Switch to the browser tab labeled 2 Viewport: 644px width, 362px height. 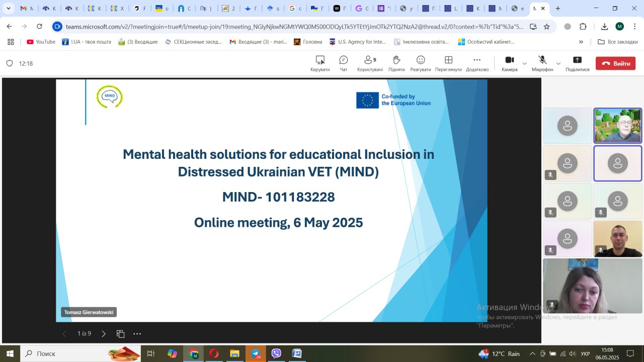228,9
